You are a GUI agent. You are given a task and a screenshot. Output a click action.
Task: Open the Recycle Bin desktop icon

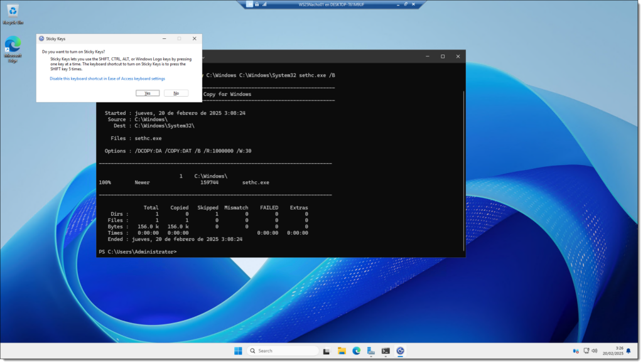13,15
